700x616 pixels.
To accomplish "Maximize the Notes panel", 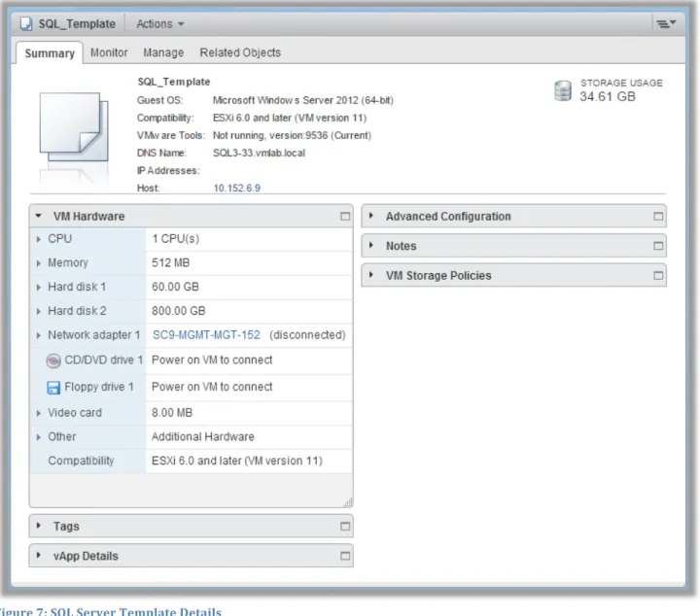I will (658, 246).
